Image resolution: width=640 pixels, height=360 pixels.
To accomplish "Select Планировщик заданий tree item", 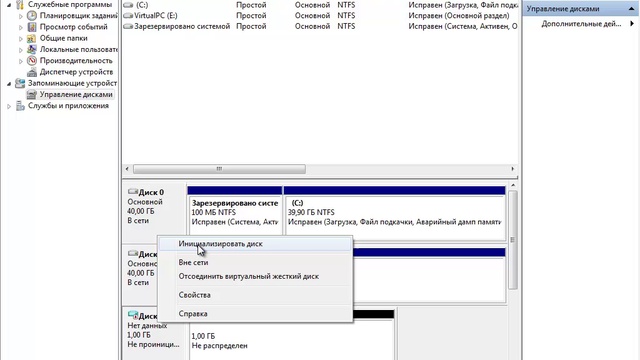I will [x=78, y=16].
